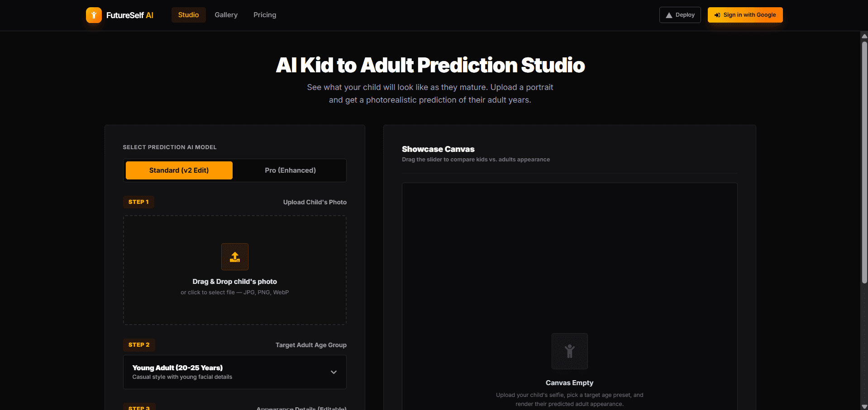
Task: Expand age group chevron arrow
Action: [x=334, y=372]
